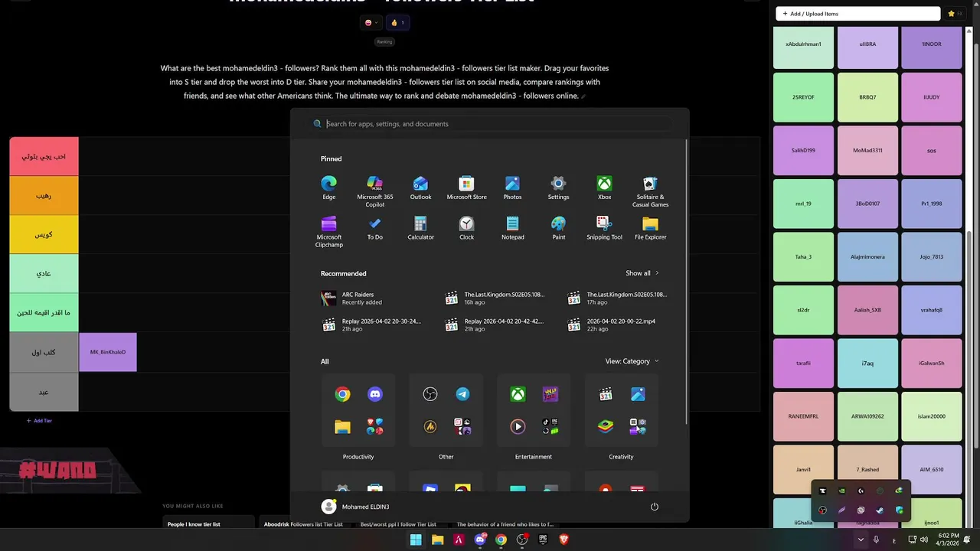Launch OBS Studio in Other category
Screen dimensions: 980x551
click(x=430, y=394)
